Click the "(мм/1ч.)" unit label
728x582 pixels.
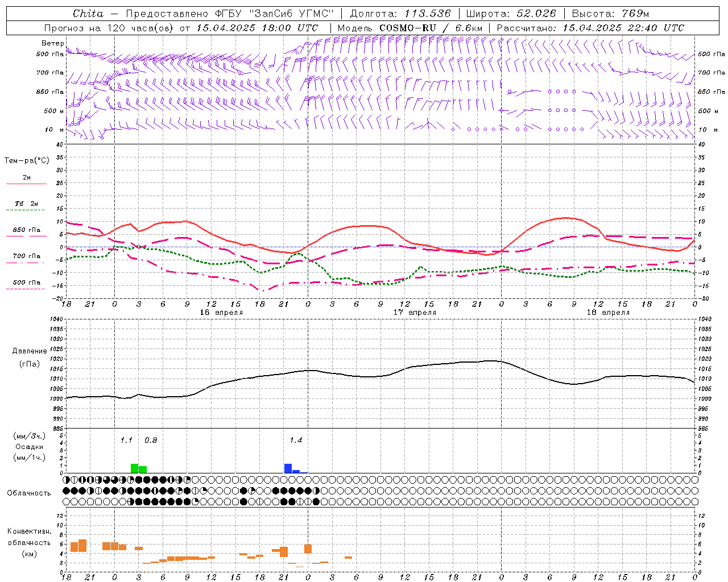point(29,458)
